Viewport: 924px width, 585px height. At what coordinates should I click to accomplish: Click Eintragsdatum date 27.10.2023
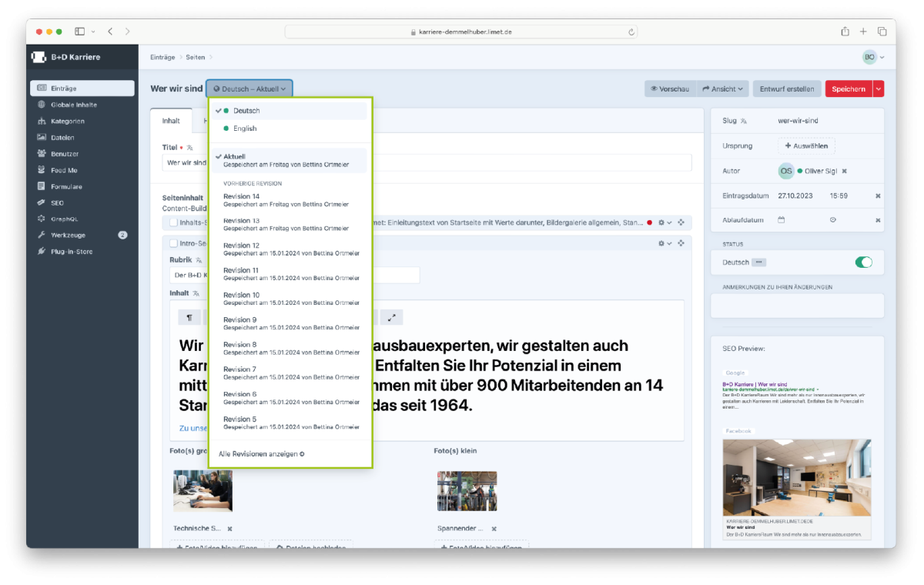(x=795, y=196)
